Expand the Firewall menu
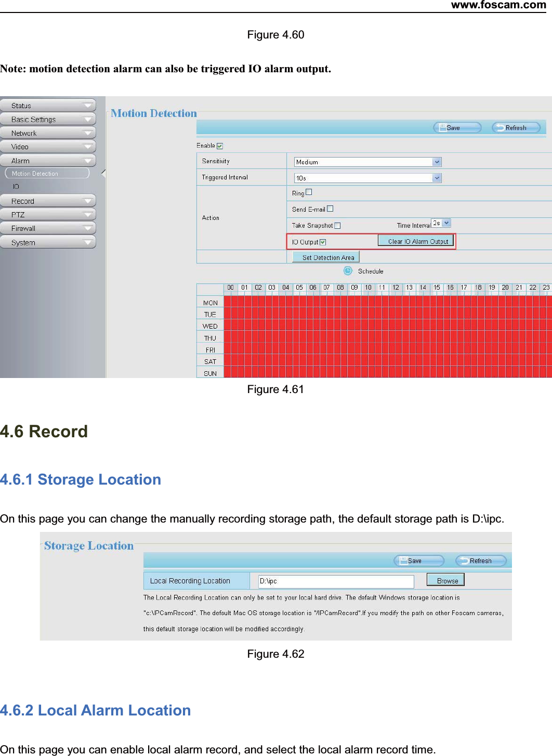 click(x=48, y=228)
